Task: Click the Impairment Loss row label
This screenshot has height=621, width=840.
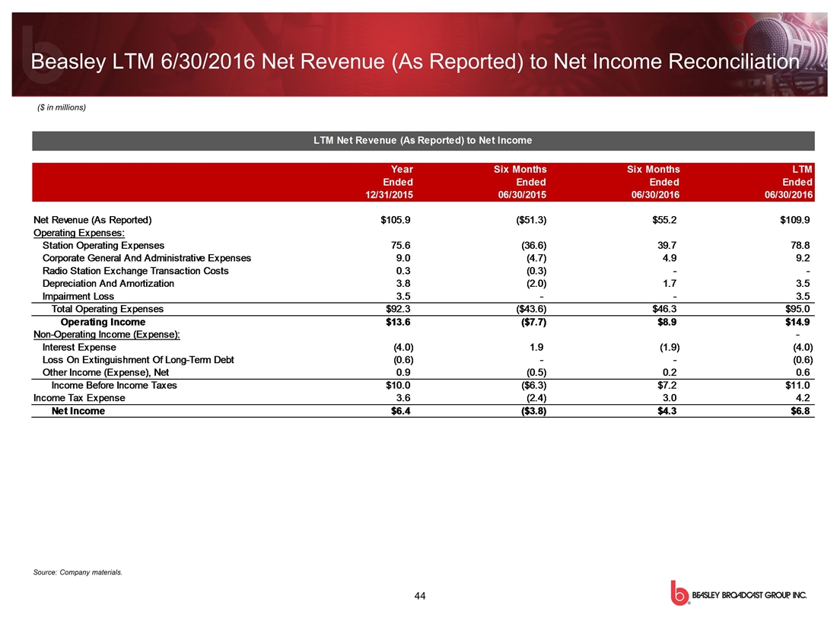Action: (x=78, y=296)
